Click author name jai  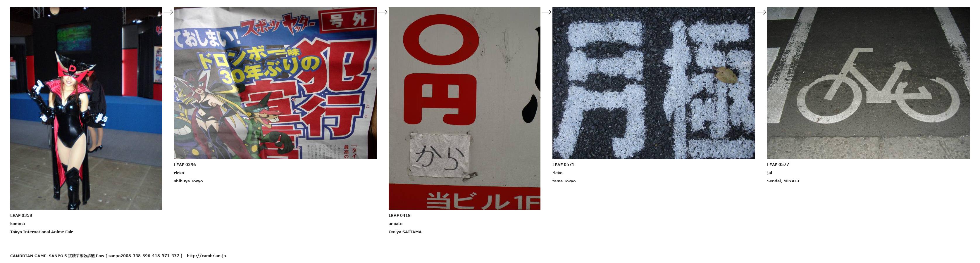point(769,173)
